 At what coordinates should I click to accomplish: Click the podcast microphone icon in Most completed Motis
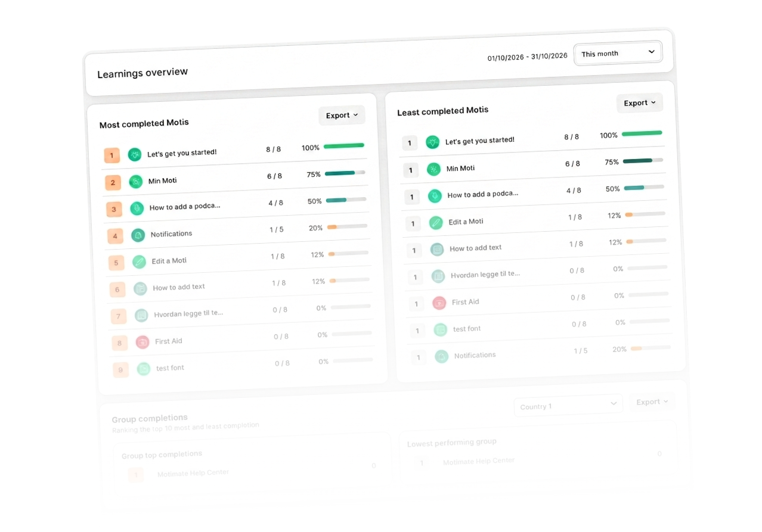tap(137, 209)
